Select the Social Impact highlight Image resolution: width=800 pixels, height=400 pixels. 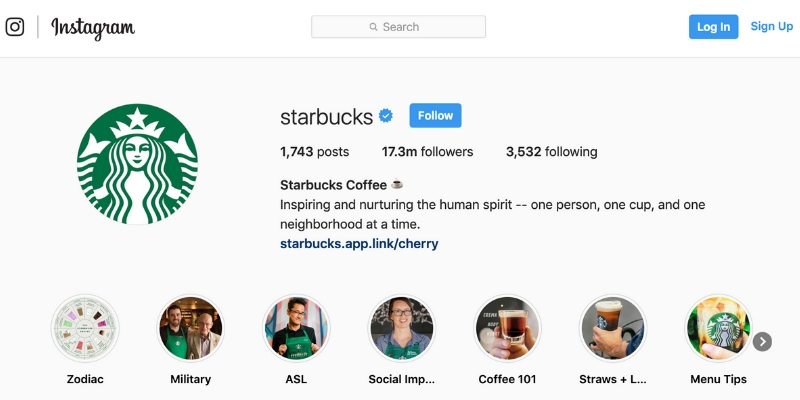(402, 328)
